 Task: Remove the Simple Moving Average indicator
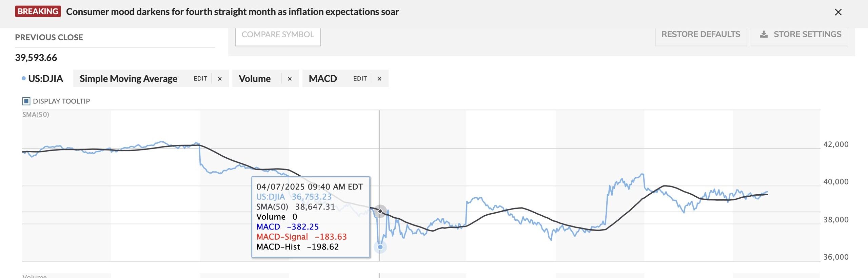220,79
